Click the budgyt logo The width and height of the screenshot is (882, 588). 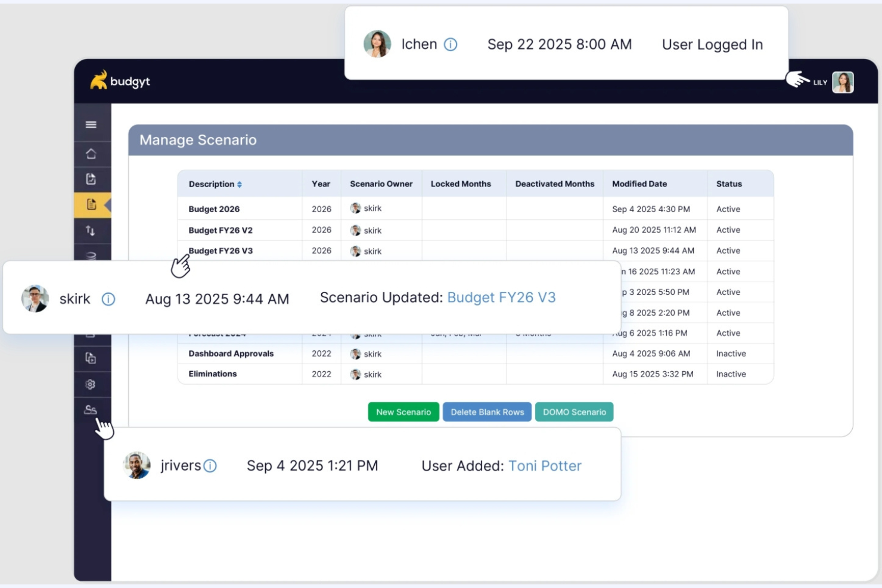121,81
